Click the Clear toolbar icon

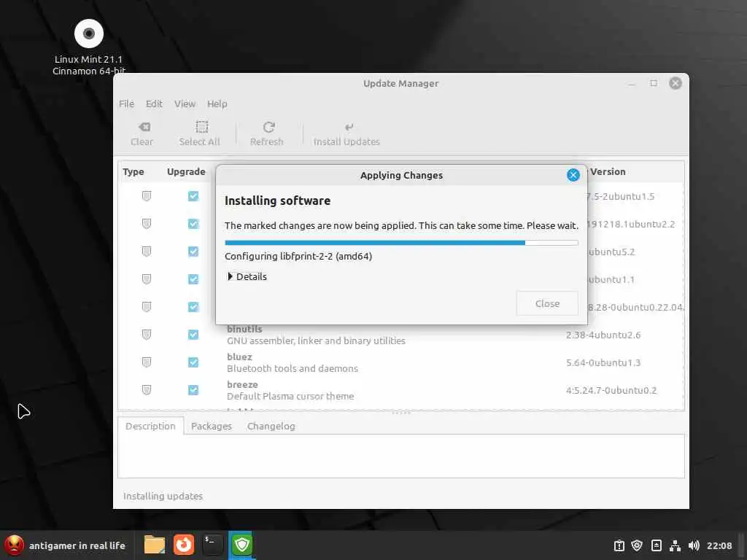(x=144, y=127)
